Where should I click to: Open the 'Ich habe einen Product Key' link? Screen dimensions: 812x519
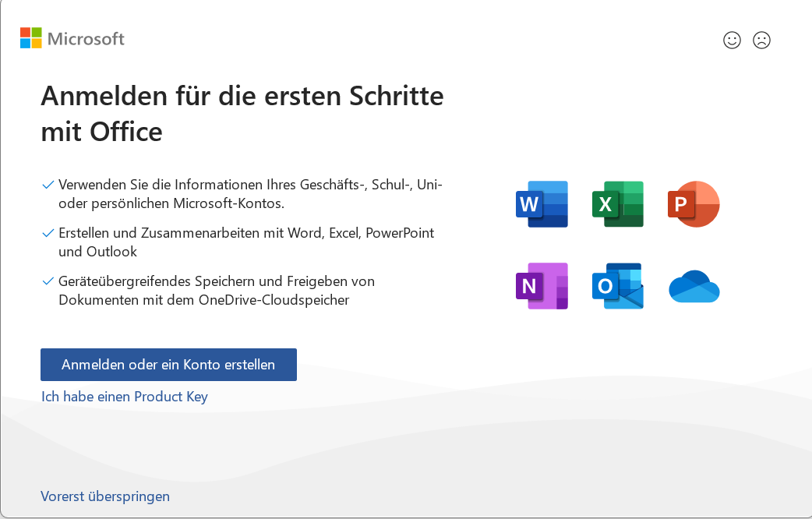(x=125, y=397)
